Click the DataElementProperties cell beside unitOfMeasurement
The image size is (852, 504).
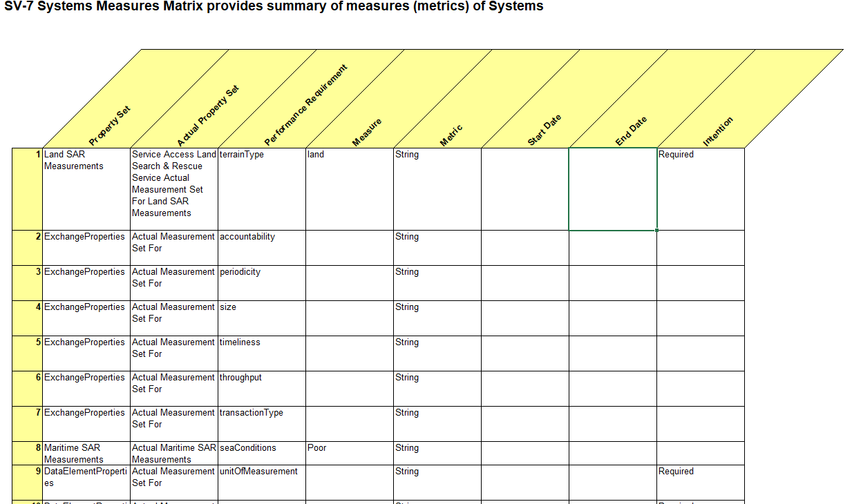click(87, 483)
